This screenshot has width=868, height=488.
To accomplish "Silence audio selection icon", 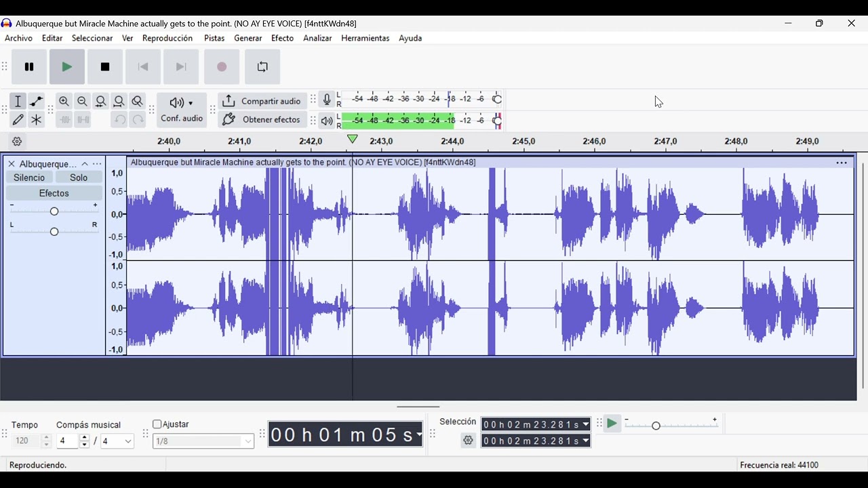I will click(x=83, y=120).
